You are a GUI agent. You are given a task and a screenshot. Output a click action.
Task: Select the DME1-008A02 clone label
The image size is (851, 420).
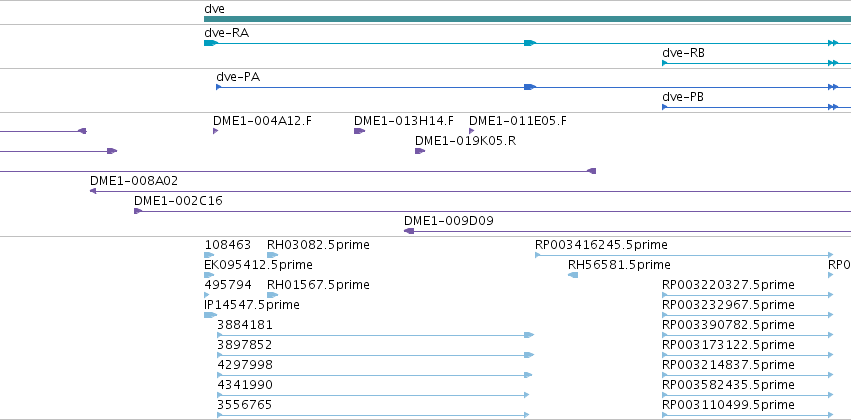(134, 181)
